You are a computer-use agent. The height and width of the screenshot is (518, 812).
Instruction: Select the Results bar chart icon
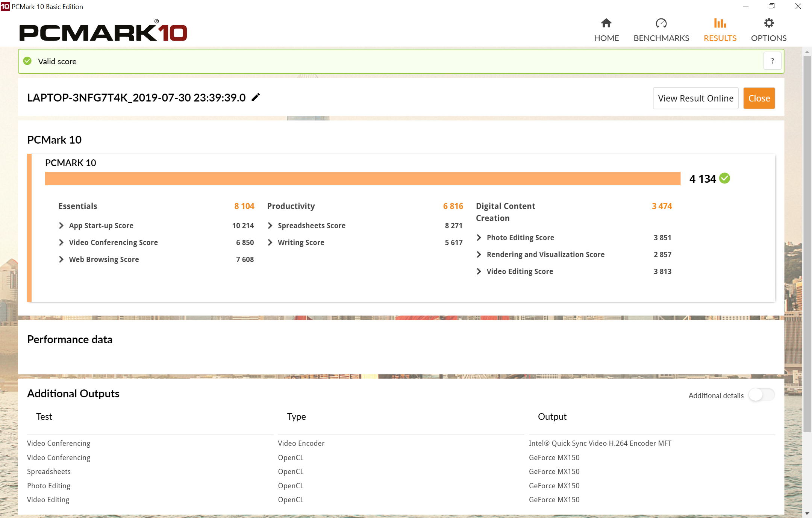click(x=720, y=23)
